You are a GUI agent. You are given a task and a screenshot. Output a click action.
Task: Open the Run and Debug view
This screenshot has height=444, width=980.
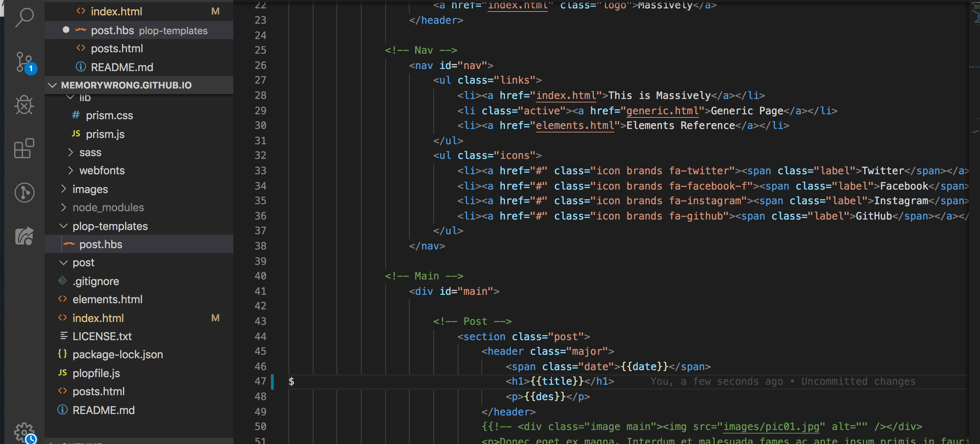(24, 105)
